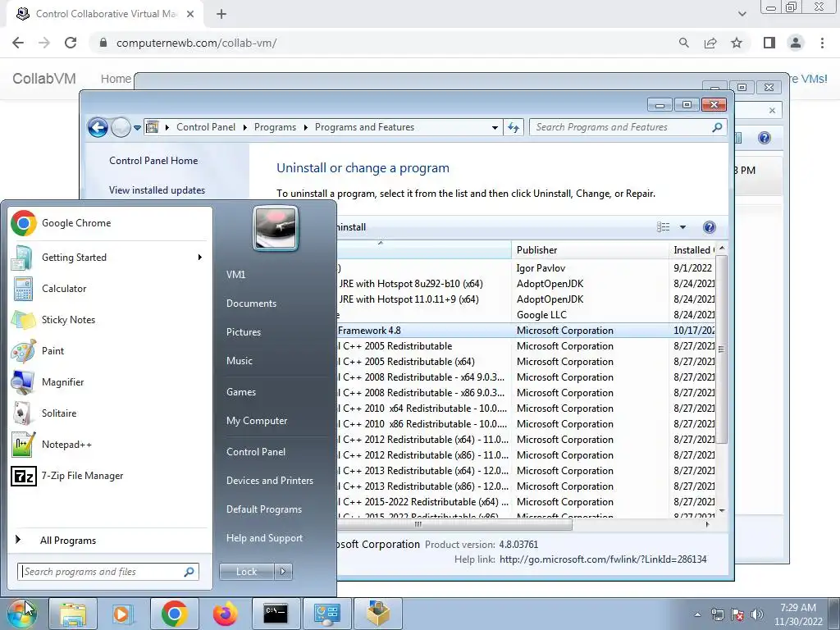840x630 pixels.
Task: Open Chrome from the VM taskbar
Action: (x=175, y=614)
